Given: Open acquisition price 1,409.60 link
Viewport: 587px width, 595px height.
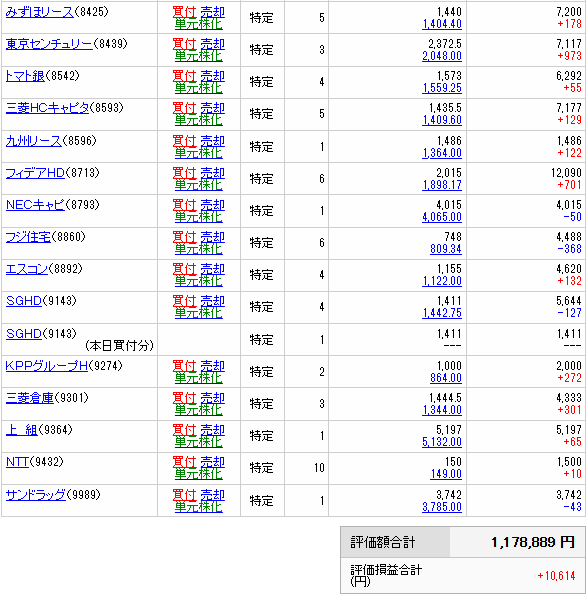Looking at the screenshot, I should tap(442, 120).
